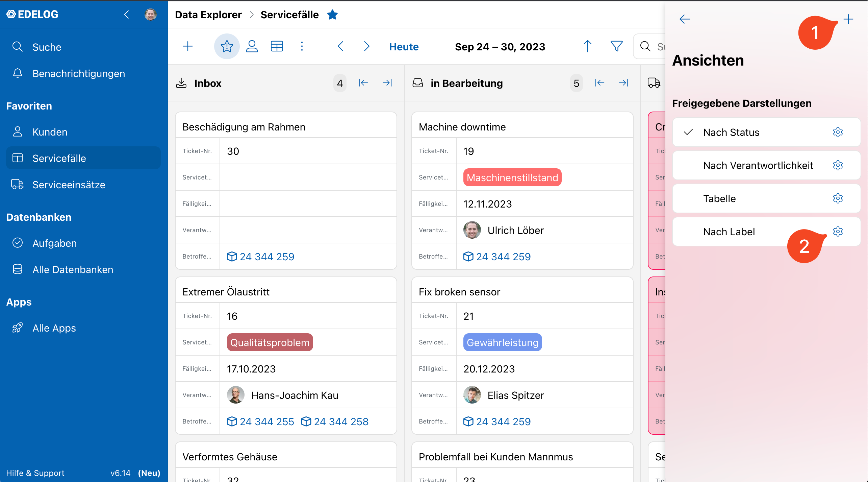The width and height of the screenshot is (868, 482).
Task: Click the Qualitätsproblem label tag
Action: pyautogui.click(x=270, y=342)
